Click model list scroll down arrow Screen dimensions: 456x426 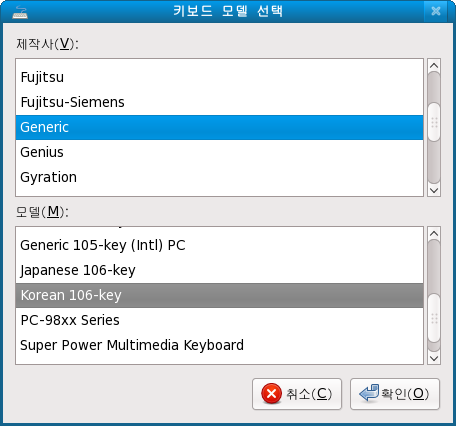click(434, 358)
